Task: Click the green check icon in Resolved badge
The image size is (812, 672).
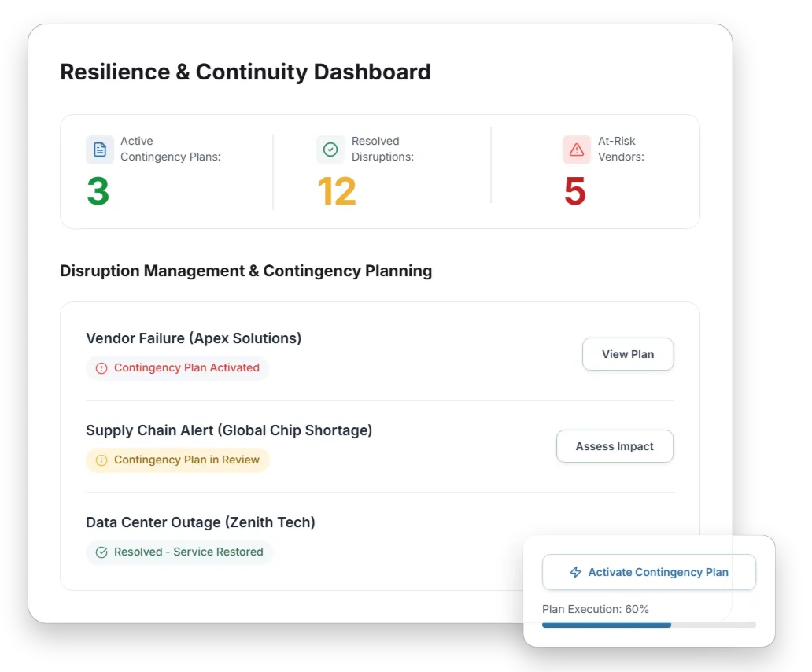Action: 101,552
